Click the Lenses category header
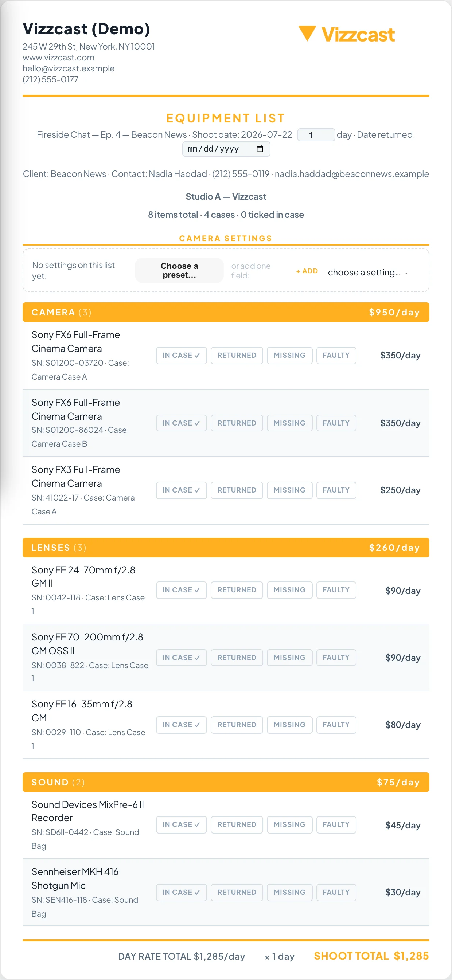The image size is (452, 980). (x=226, y=548)
